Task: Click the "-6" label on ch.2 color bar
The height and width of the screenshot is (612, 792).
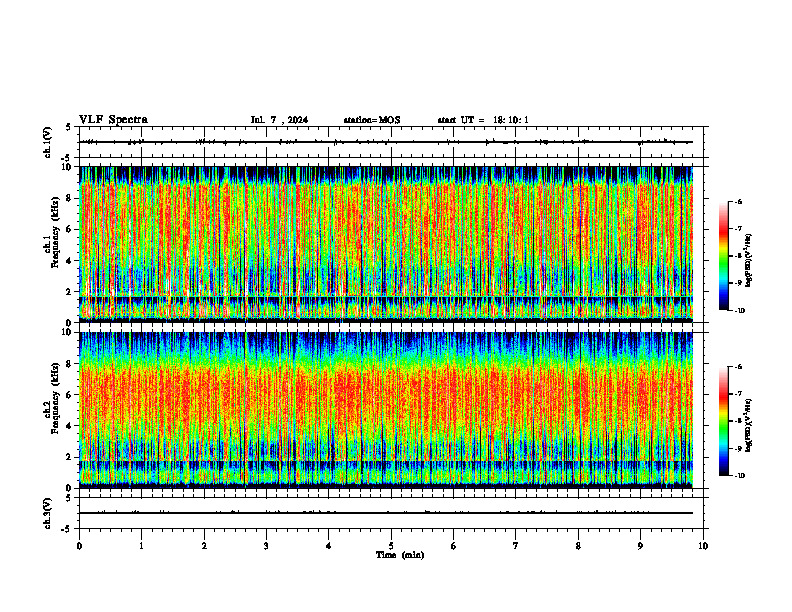Action: pyautogui.click(x=738, y=367)
